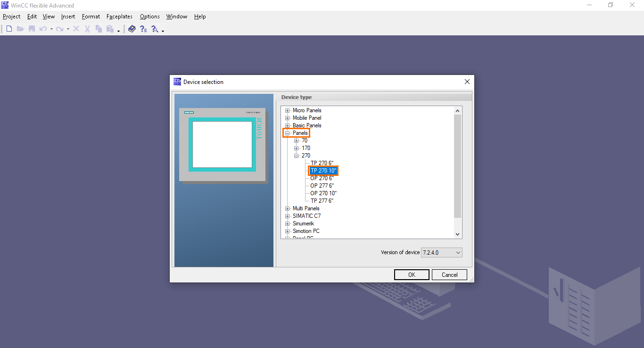Open the Edit menu
The width and height of the screenshot is (644, 348).
[32, 17]
